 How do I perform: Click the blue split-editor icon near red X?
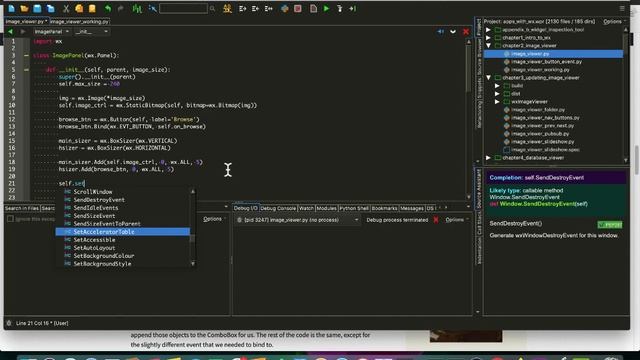coord(440,31)
